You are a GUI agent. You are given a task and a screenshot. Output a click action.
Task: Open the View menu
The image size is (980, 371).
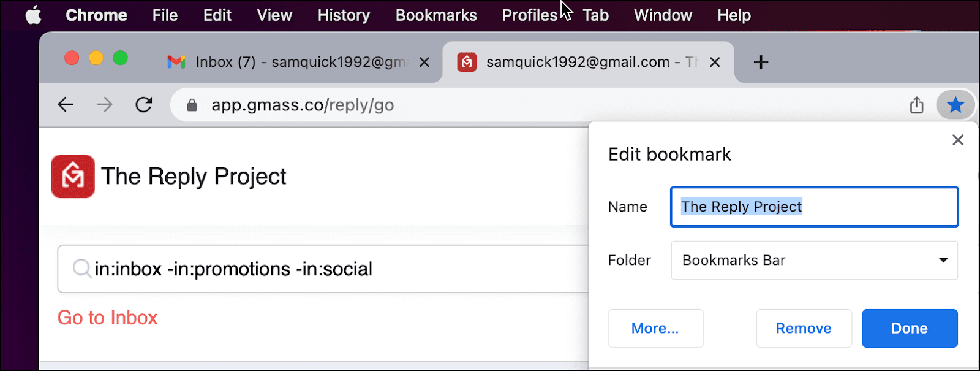pos(274,15)
